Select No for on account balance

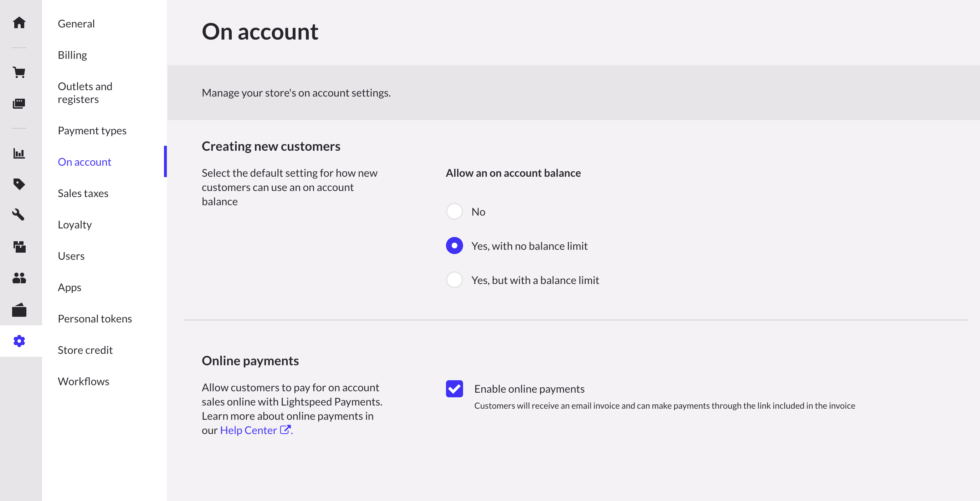(x=454, y=211)
